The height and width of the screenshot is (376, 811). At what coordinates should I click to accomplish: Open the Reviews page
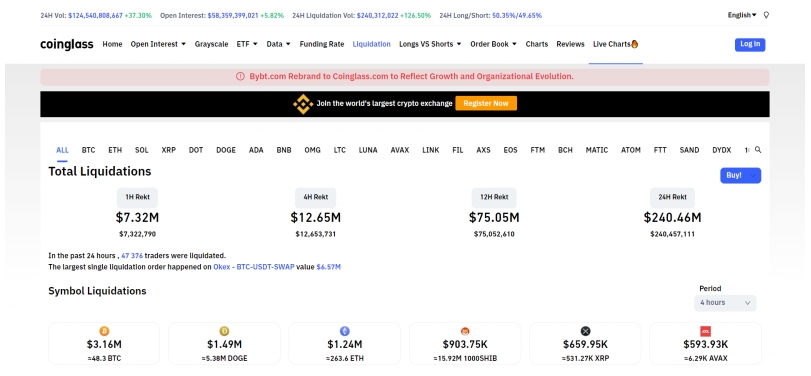[x=570, y=44]
